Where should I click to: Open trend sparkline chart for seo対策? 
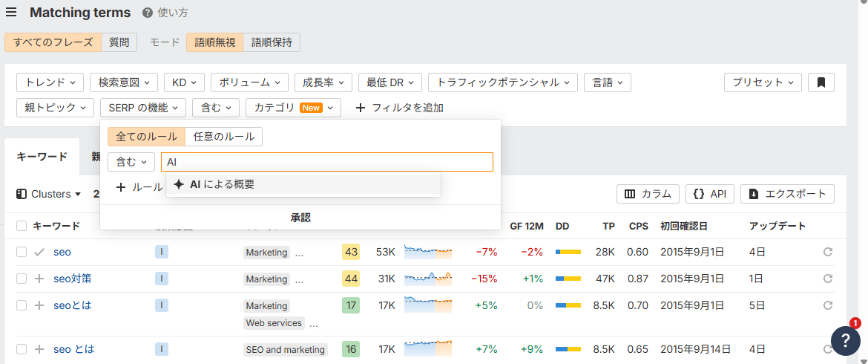[428, 278]
